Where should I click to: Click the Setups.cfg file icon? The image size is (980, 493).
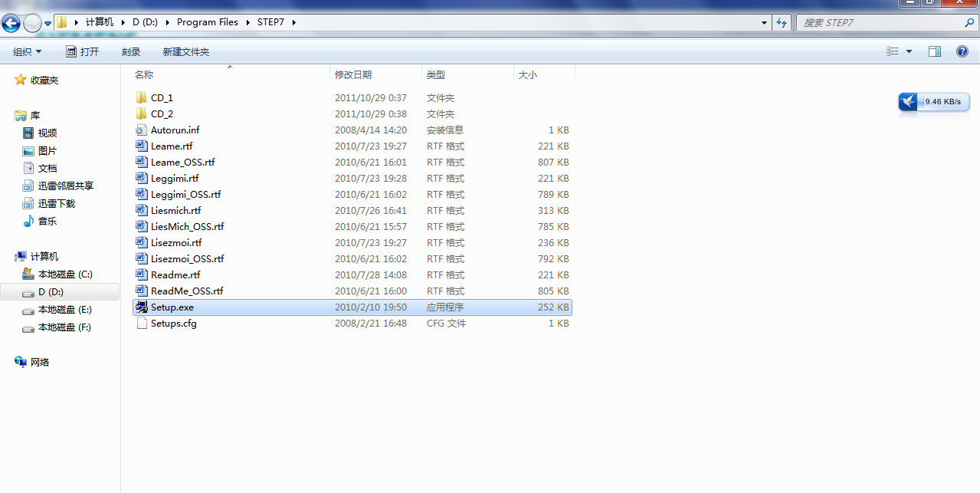click(x=141, y=324)
